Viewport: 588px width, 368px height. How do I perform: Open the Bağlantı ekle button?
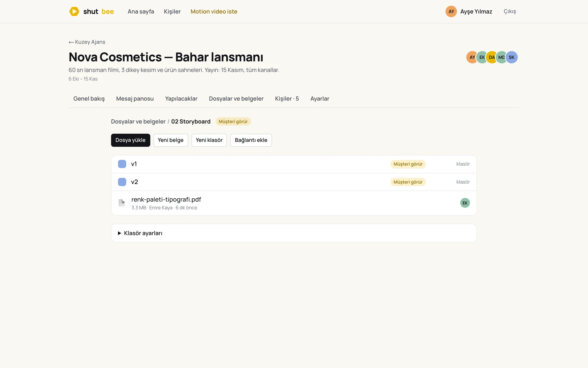tap(251, 140)
